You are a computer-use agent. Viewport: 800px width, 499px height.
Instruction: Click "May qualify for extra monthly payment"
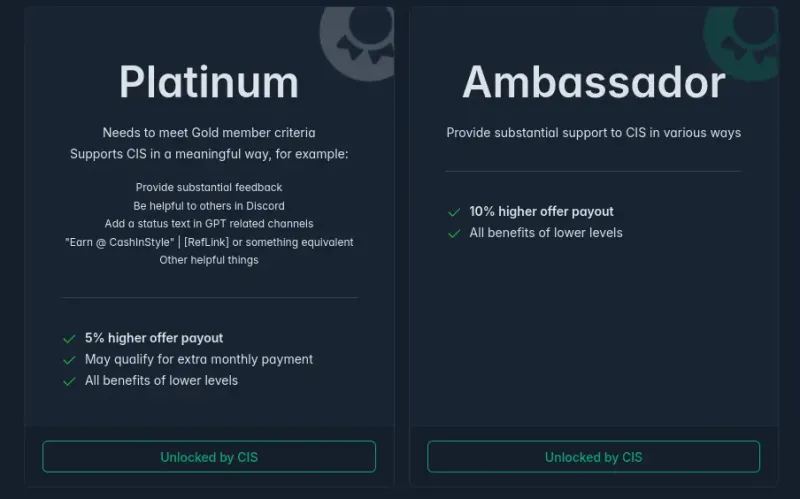point(199,359)
